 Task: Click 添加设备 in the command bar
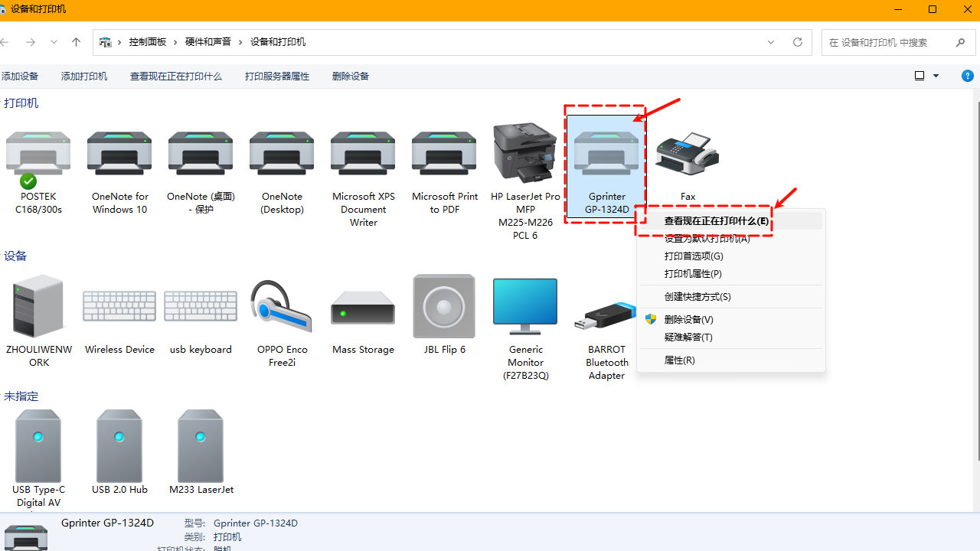(x=20, y=76)
